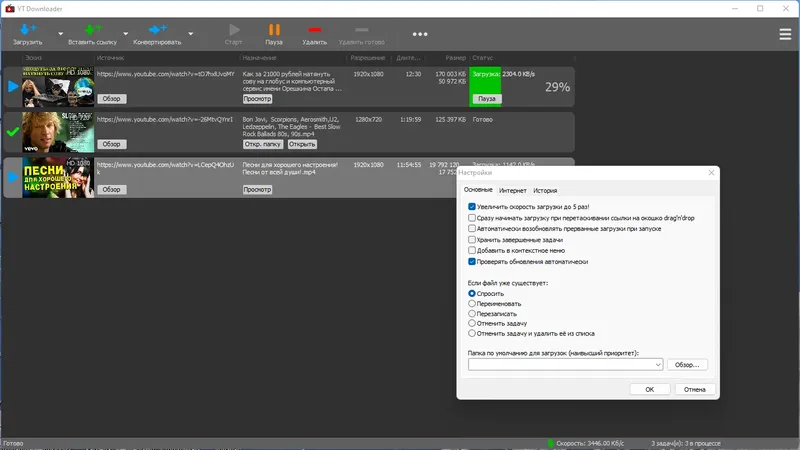Expand the Конвертировать dropdown arrow
The width and height of the screenshot is (800, 450).
190,34
